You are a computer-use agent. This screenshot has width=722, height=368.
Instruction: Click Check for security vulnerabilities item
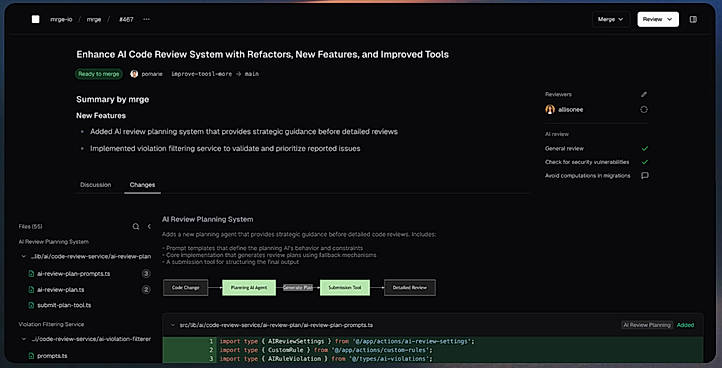(587, 162)
